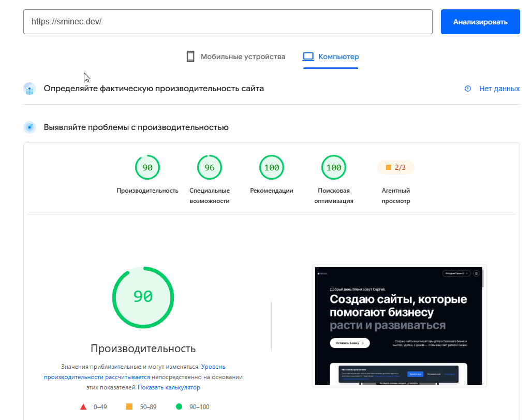The height and width of the screenshot is (420, 532).
Task: Click the large Производительность title
Action: click(x=143, y=349)
